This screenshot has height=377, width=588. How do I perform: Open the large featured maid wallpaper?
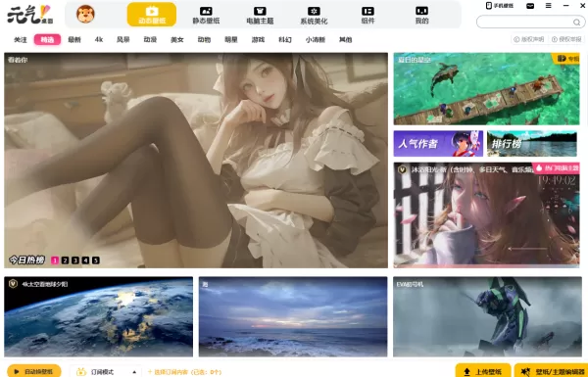[196, 160]
